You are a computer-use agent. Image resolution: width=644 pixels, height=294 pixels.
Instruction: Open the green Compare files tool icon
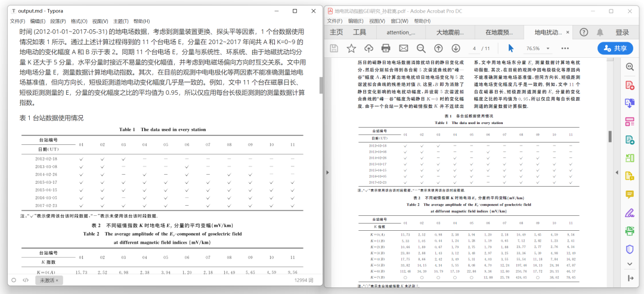tap(630, 157)
